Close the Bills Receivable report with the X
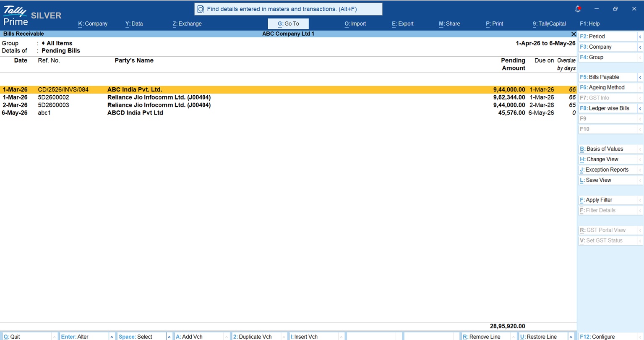Viewport: 644px width, 340px height. click(574, 34)
